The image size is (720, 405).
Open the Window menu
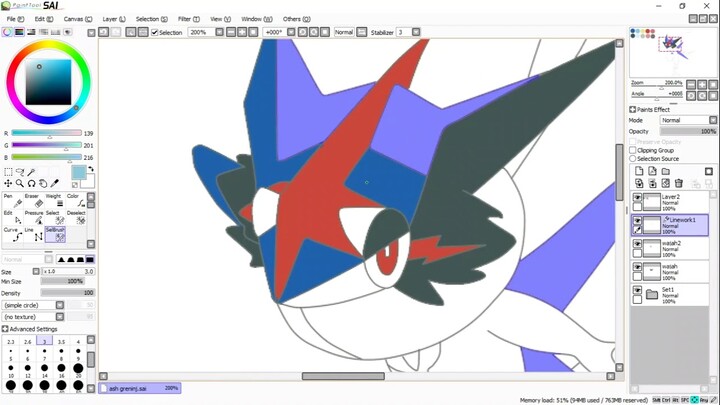[x=257, y=19]
